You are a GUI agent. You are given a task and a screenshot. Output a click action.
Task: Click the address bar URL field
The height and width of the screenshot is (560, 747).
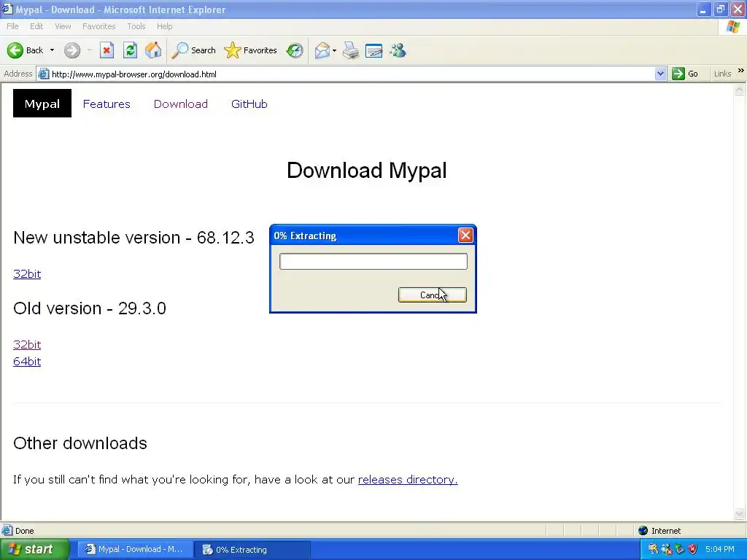coord(352,74)
